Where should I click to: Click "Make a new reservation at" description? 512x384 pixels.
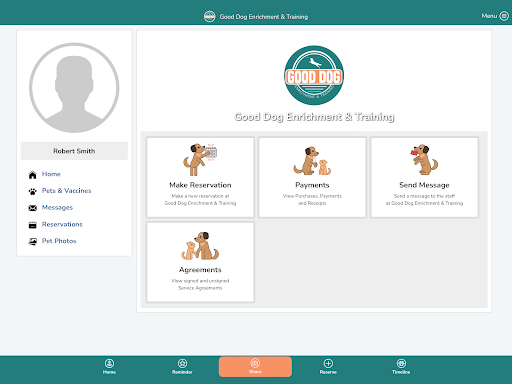(x=200, y=196)
